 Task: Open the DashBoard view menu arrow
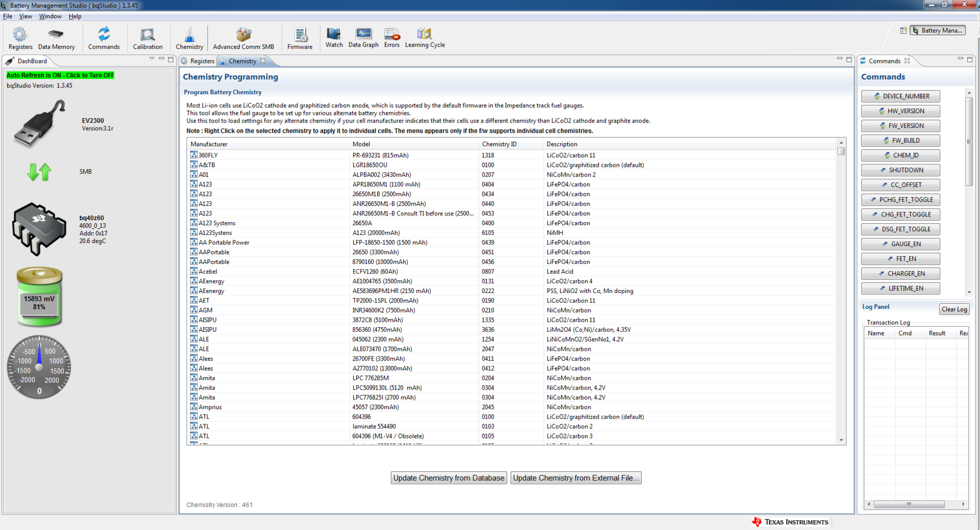[x=152, y=59]
